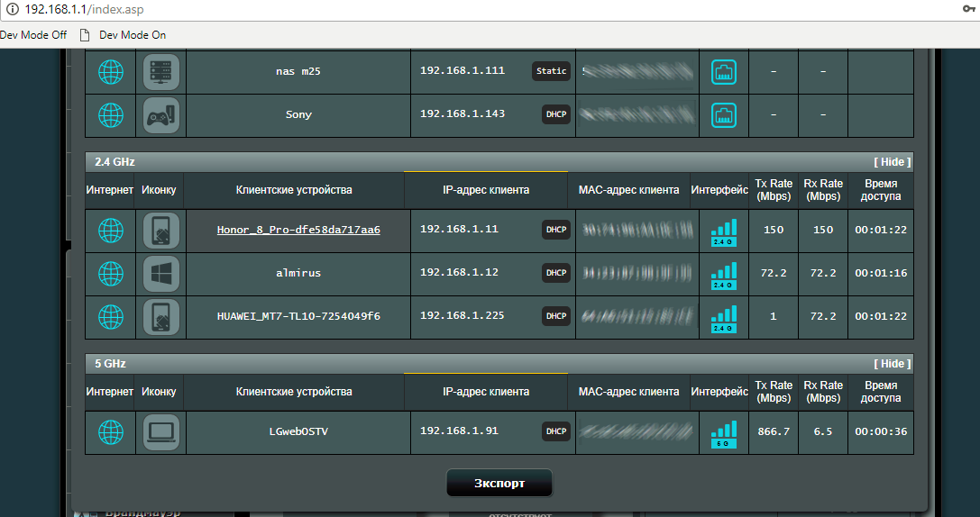Viewport: 980px width, 517px height.
Task: Click the 5G signal icon for LGwebOSTV
Action: [724, 432]
